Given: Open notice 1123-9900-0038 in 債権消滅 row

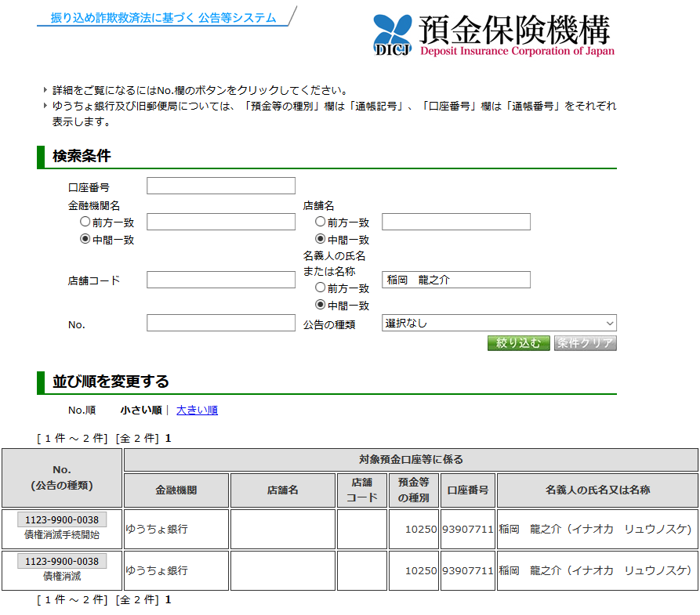Looking at the screenshot, I should tap(62, 562).
